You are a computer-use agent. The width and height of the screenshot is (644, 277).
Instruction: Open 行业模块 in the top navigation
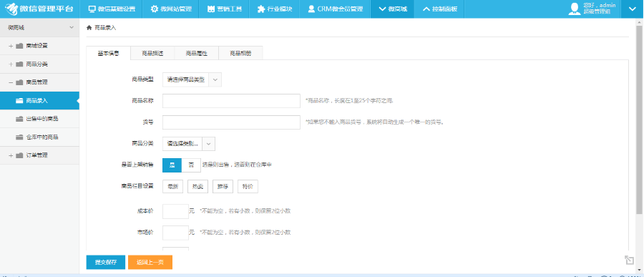point(275,9)
